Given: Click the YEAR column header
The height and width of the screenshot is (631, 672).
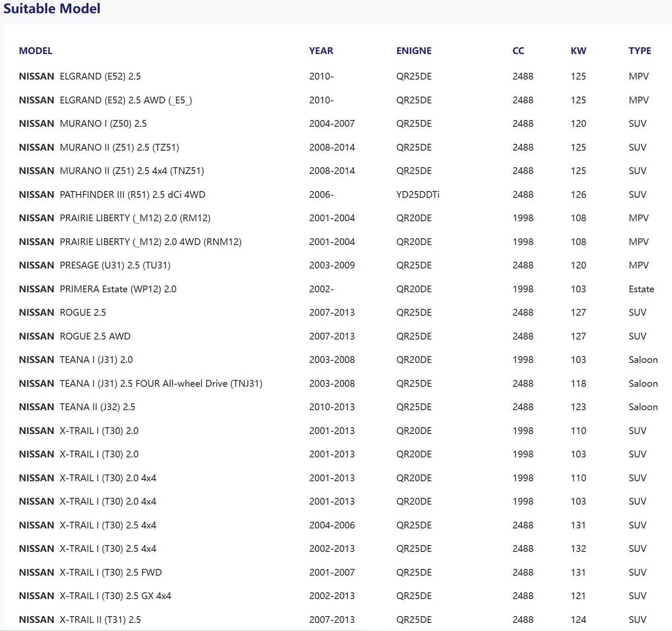Looking at the screenshot, I should pyautogui.click(x=321, y=51).
